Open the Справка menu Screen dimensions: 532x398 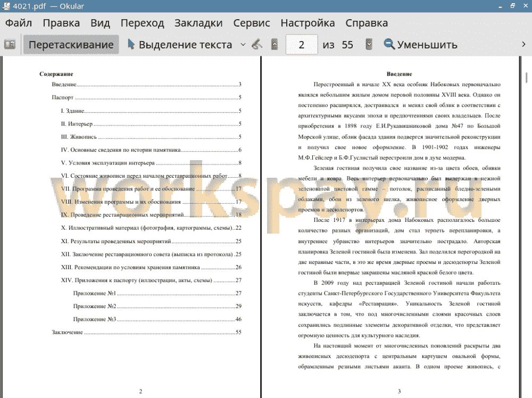click(367, 23)
